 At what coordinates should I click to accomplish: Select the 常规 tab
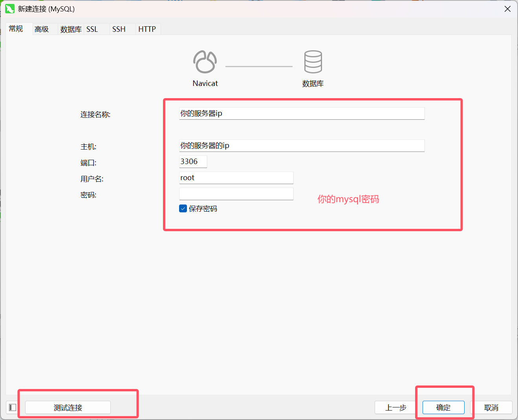point(16,29)
